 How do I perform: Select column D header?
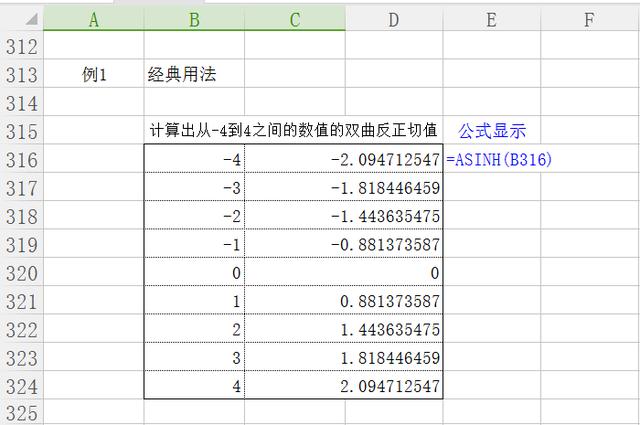click(393, 18)
